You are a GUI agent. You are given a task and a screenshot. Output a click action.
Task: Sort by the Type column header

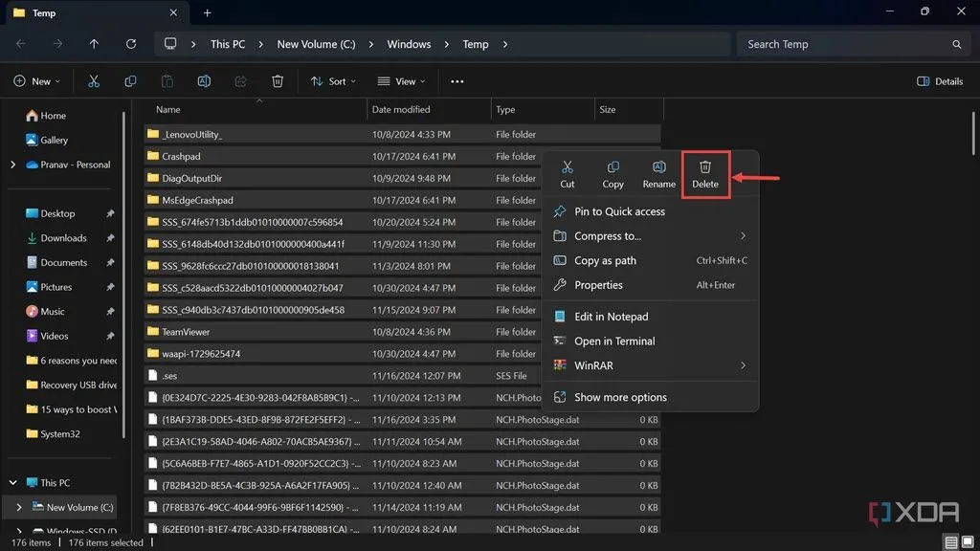544,109
